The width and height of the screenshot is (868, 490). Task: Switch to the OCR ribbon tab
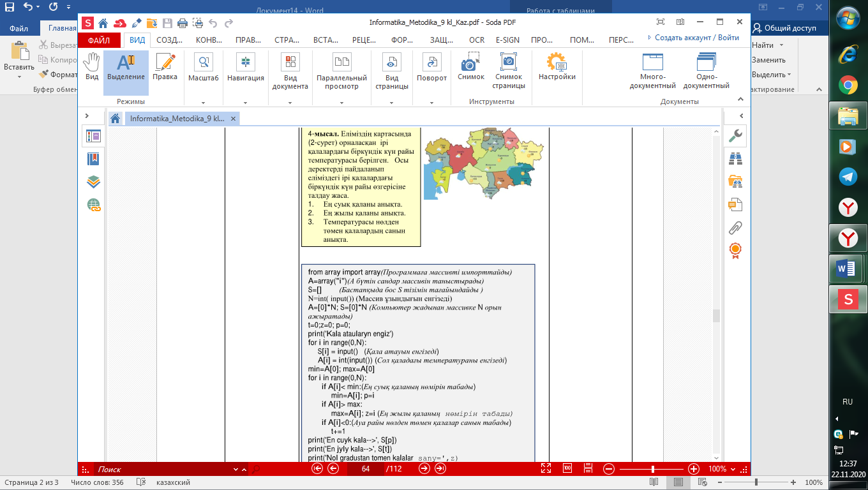[x=477, y=40]
